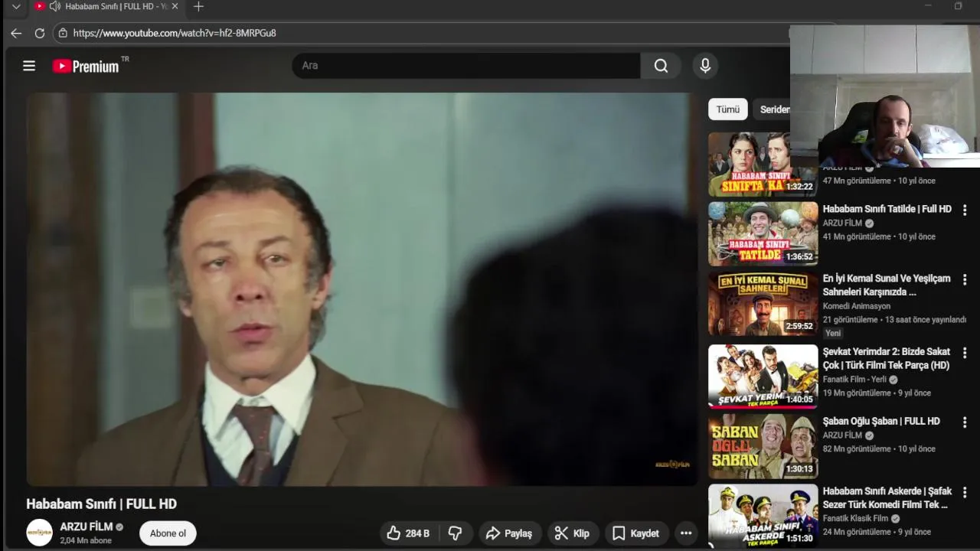Dislike the video with thumbs down

point(455,533)
